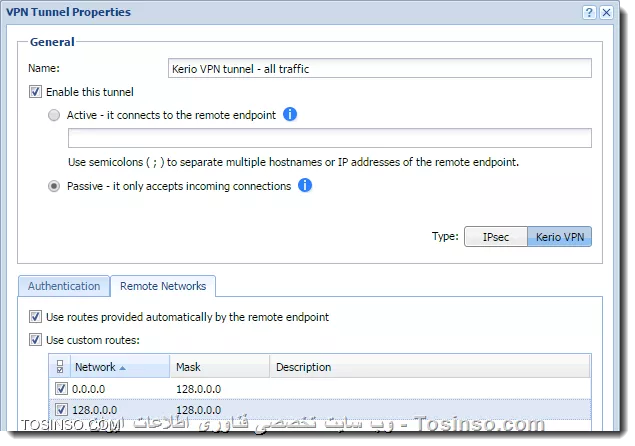Viewport: 635px width, 446px height.
Task: Switch to the Authentication tab
Action: click(64, 286)
